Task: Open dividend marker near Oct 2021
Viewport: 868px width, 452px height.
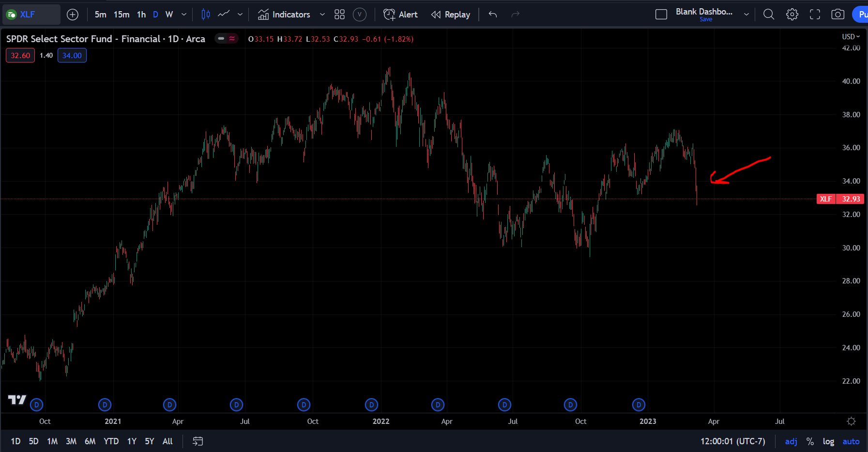Action: [x=304, y=405]
